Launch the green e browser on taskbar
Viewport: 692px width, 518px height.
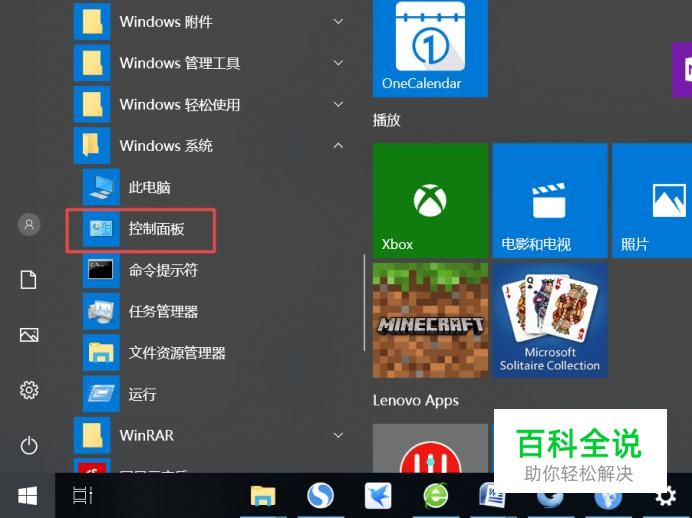[436, 496]
